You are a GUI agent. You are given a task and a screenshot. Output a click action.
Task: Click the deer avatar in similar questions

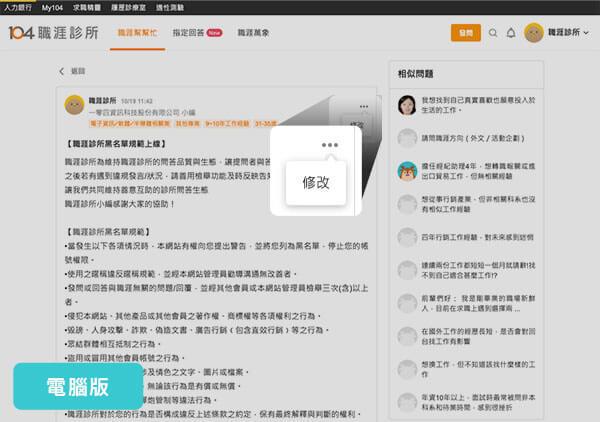pos(407,171)
